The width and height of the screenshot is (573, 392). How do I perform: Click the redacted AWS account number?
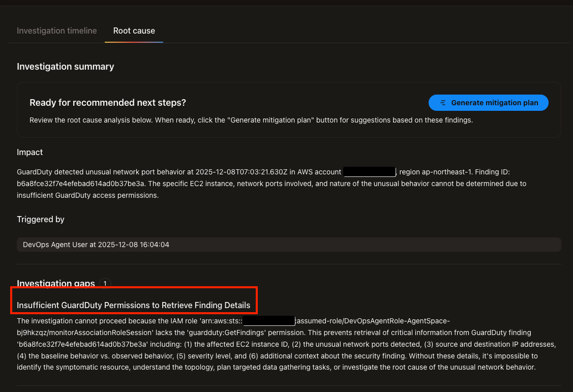click(x=370, y=172)
